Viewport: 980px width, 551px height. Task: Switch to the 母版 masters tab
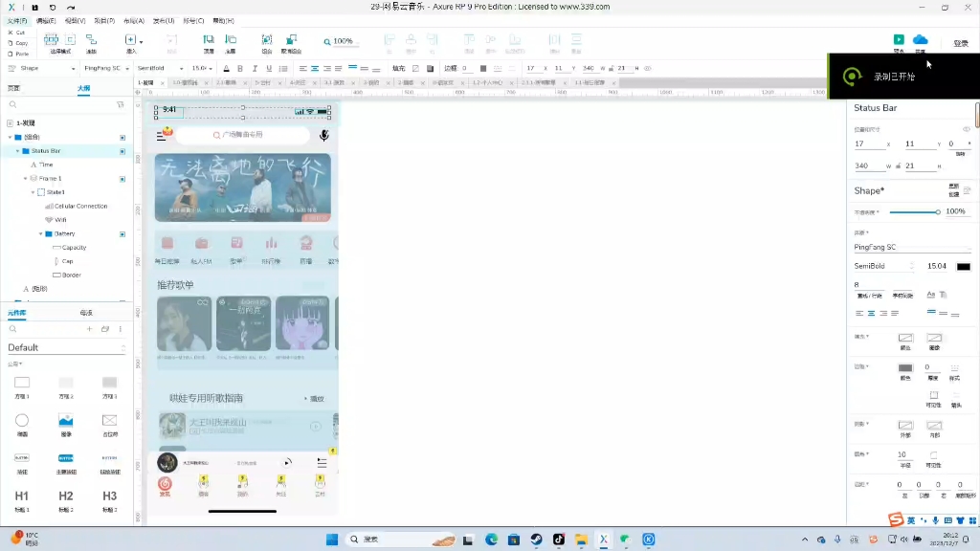coord(86,313)
